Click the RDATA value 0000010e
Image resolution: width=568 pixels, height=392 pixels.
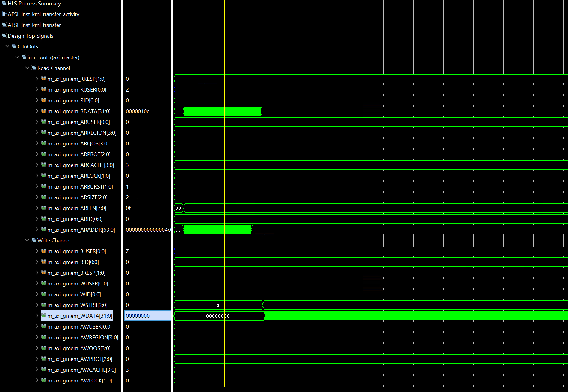[x=138, y=111]
